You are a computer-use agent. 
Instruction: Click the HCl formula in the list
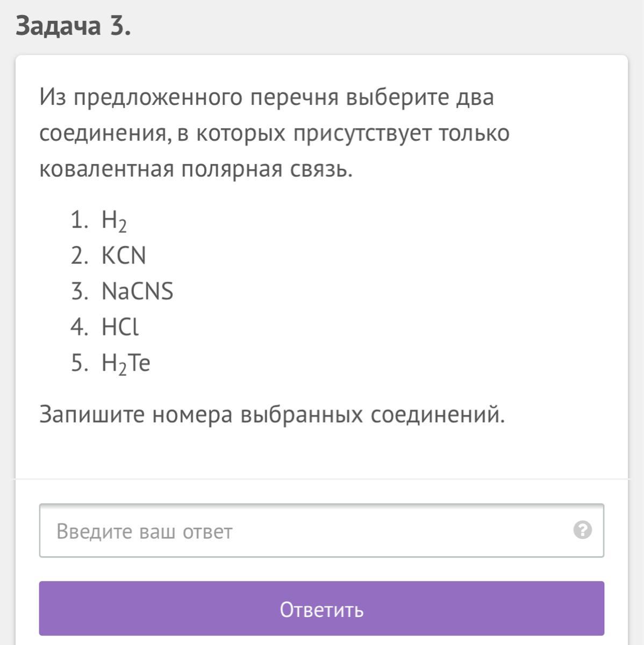[120, 327]
